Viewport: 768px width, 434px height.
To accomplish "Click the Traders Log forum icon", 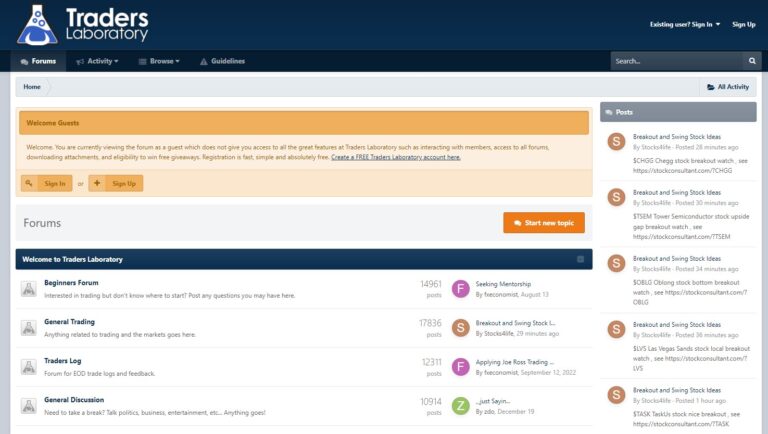I will 28,367.
